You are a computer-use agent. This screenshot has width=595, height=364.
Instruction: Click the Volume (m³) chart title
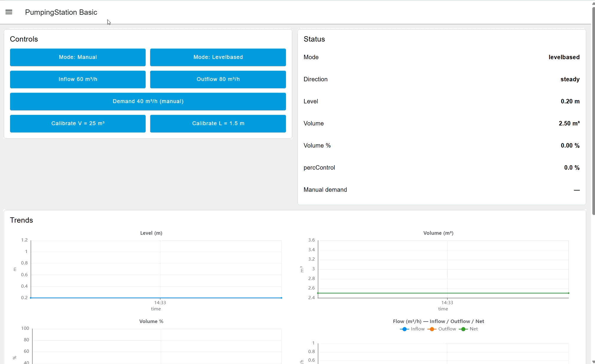click(438, 233)
